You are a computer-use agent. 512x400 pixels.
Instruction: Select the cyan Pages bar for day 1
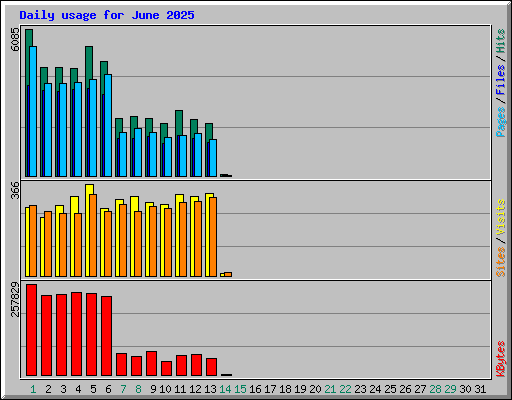[33, 111]
